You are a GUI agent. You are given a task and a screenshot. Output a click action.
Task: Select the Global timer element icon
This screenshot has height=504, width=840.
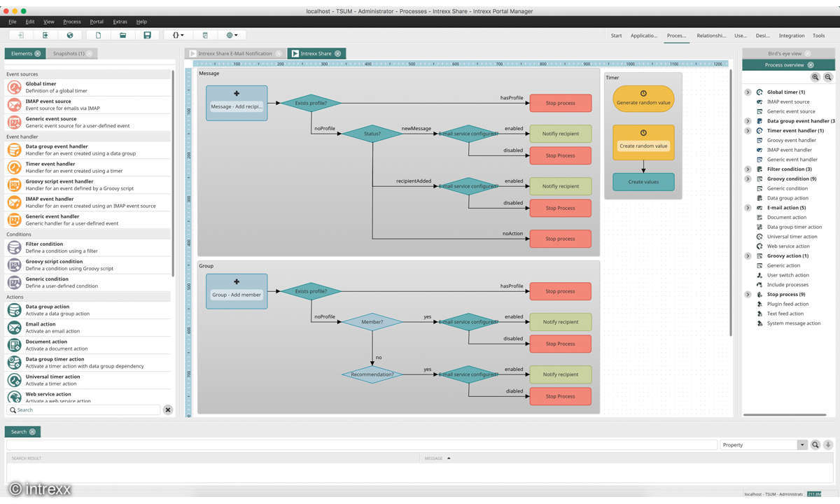point(14,87)
